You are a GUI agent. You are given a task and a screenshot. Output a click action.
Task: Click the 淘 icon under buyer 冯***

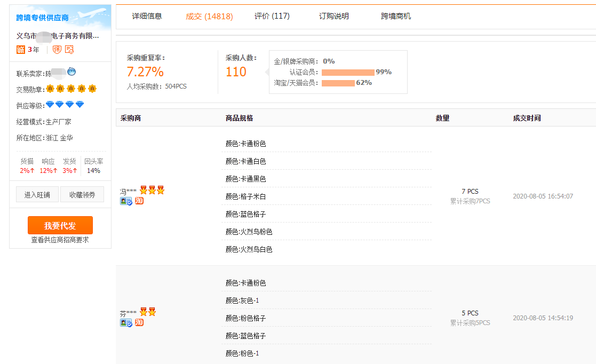tap(139, 201)
